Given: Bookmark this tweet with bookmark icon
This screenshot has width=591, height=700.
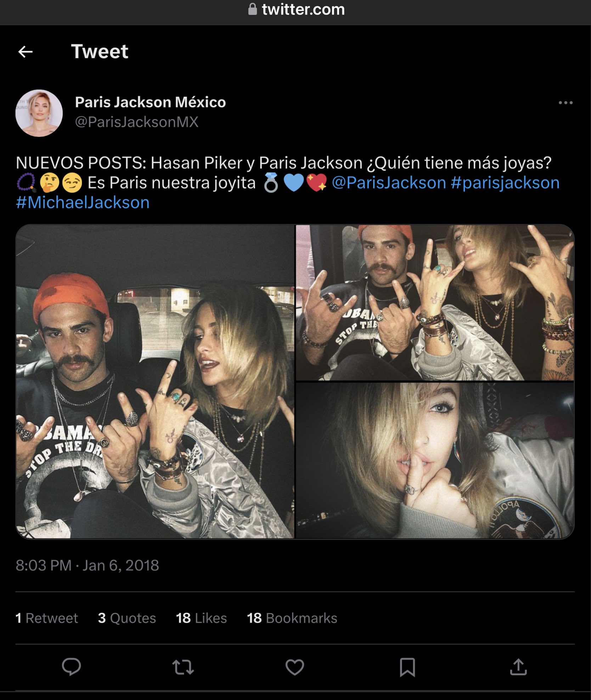Looking at the screenshot, I should coord(407,667).
